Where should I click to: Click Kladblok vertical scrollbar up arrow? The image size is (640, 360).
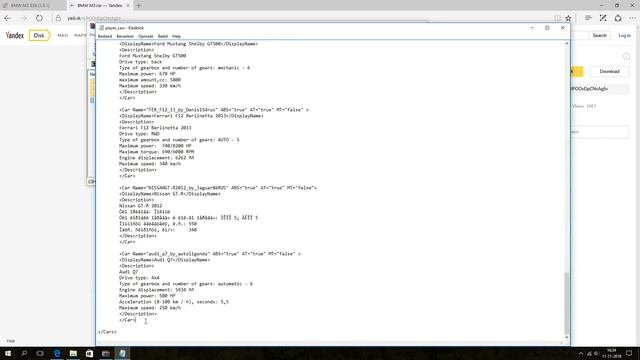567,43
